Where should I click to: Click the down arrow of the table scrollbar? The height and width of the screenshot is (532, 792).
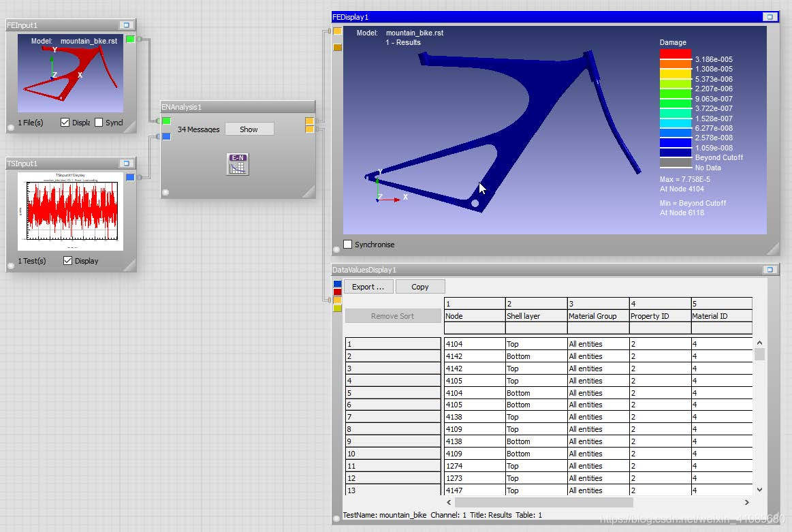pyautogui.click(x=759, y=489)
